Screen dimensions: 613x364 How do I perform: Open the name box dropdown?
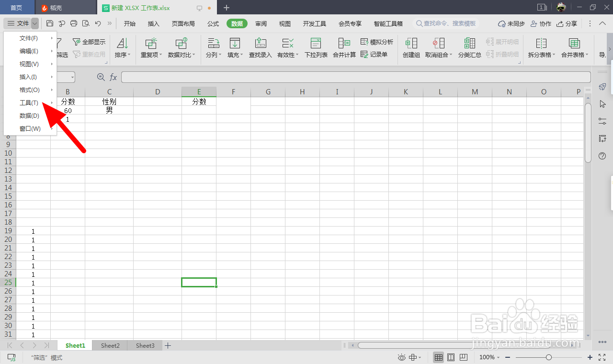click(x=72, y=77)
